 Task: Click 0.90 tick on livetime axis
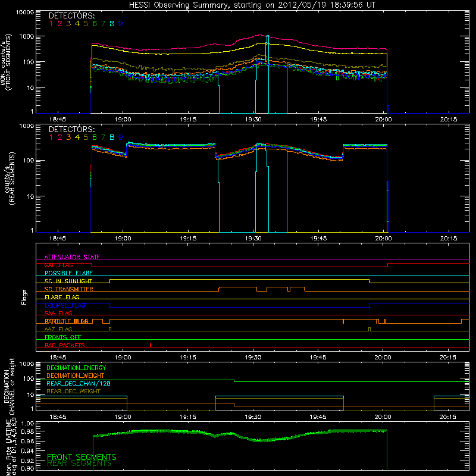tap(27, 468)
